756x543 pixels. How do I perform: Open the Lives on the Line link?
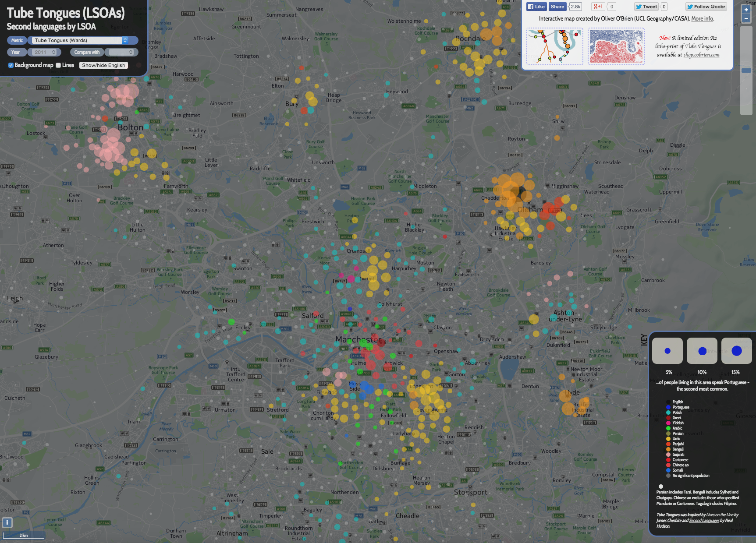pyautogui.click(x=720, y=515)
